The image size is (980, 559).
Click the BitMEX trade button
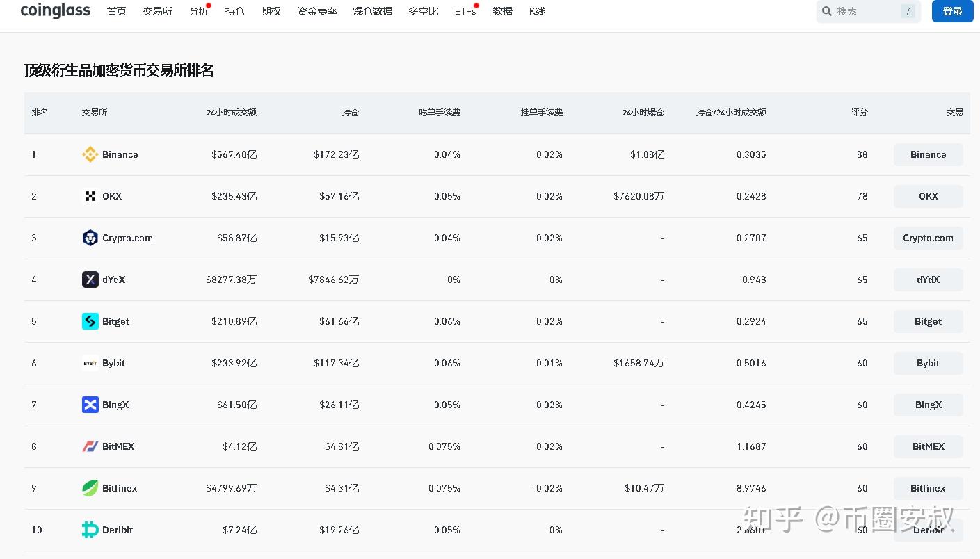coord(929,446)
